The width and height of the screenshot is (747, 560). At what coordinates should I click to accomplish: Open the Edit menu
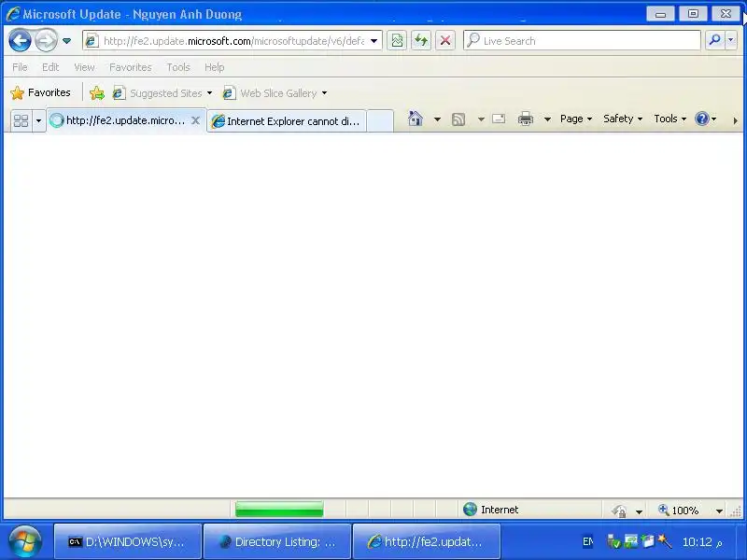(x=50, y=67)
